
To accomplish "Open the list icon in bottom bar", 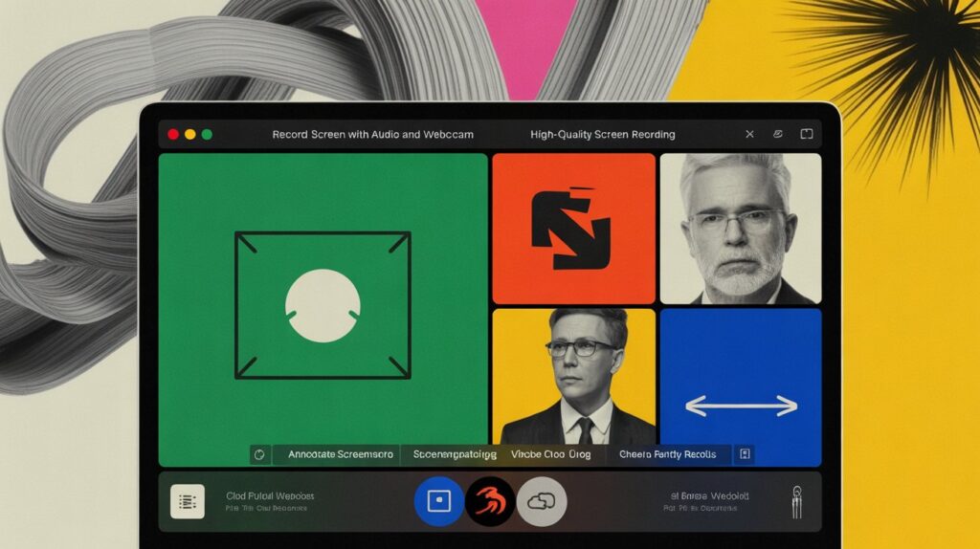I will 187,501.
